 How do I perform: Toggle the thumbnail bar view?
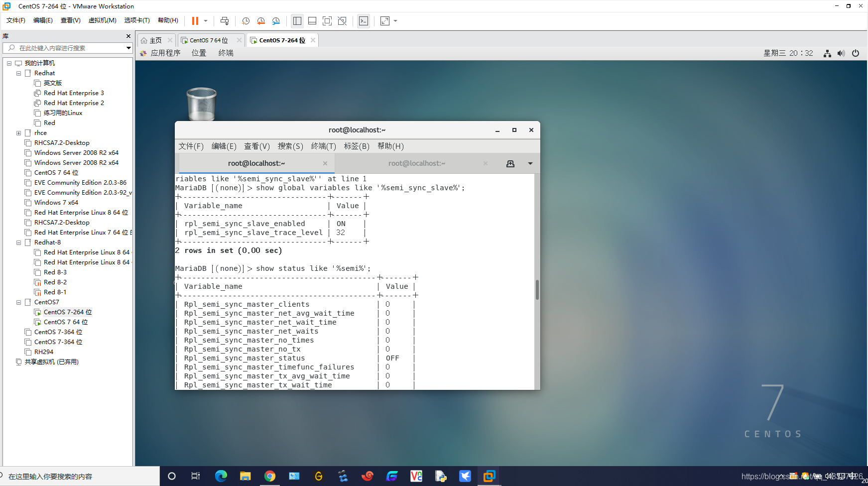312,21
